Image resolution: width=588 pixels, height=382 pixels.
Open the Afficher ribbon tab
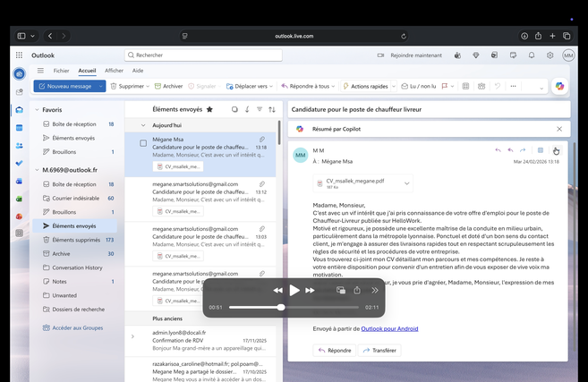point(114,71)
